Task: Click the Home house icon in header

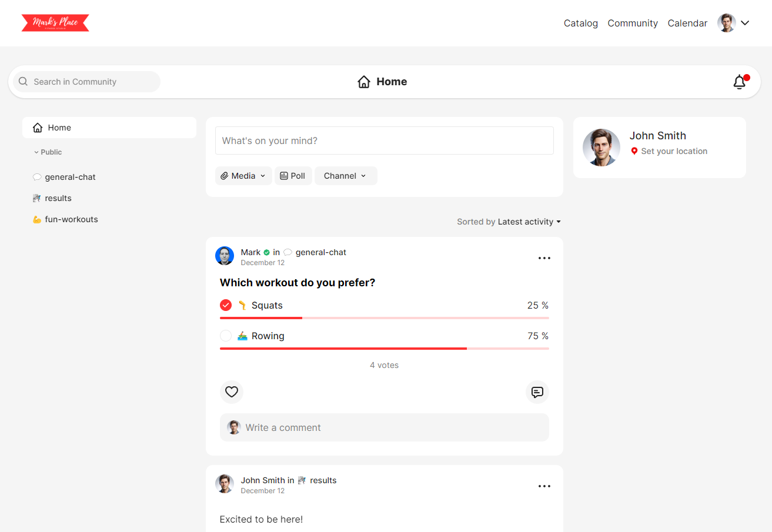Action: [x=364, y=82]
